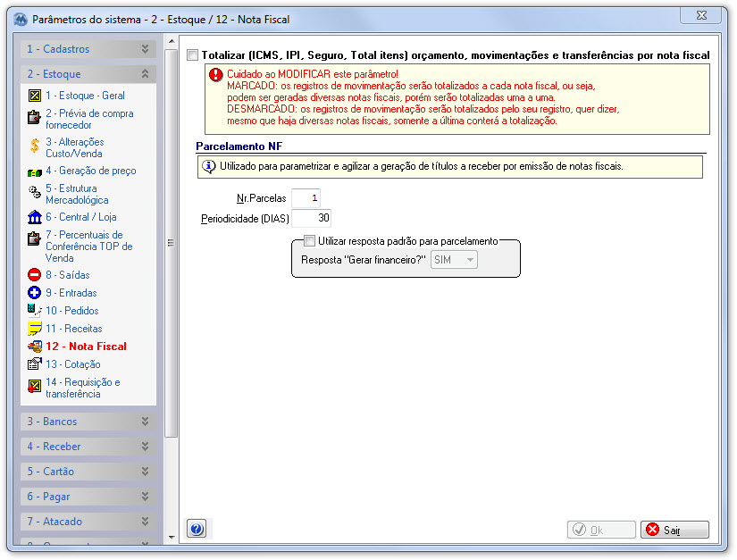Open the Gerar financeiro SIM dropdown

tap(454, 260)
